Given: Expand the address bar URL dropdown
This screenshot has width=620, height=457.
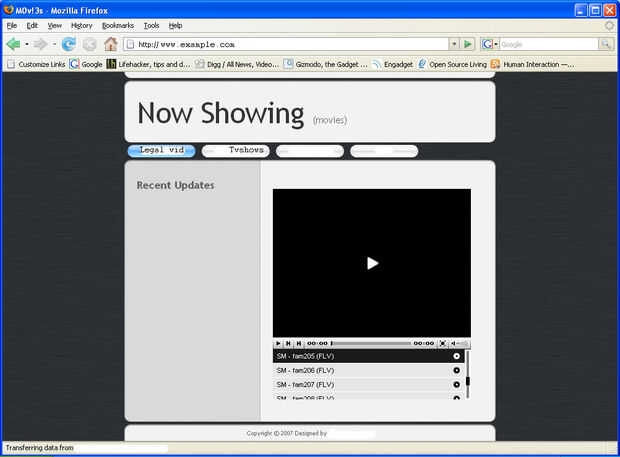Looking at the screenshot, I should click(454, 44).
